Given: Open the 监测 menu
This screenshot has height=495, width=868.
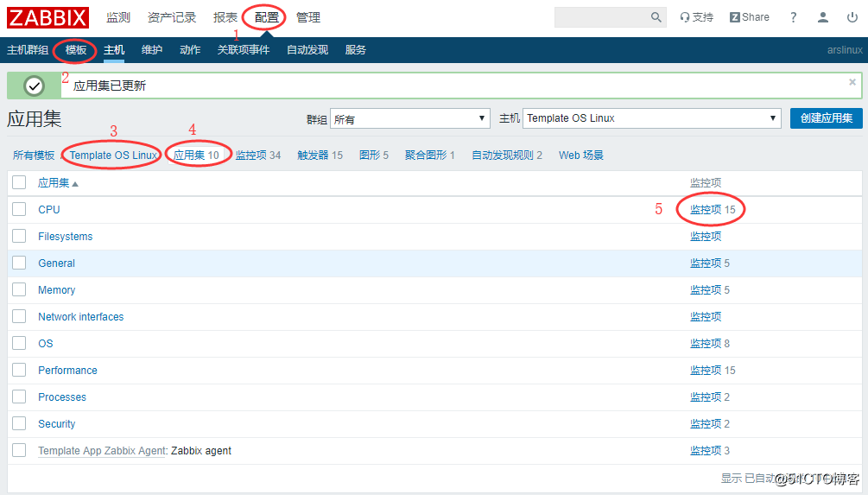Looking at the screenshot, I should (118, 18).
